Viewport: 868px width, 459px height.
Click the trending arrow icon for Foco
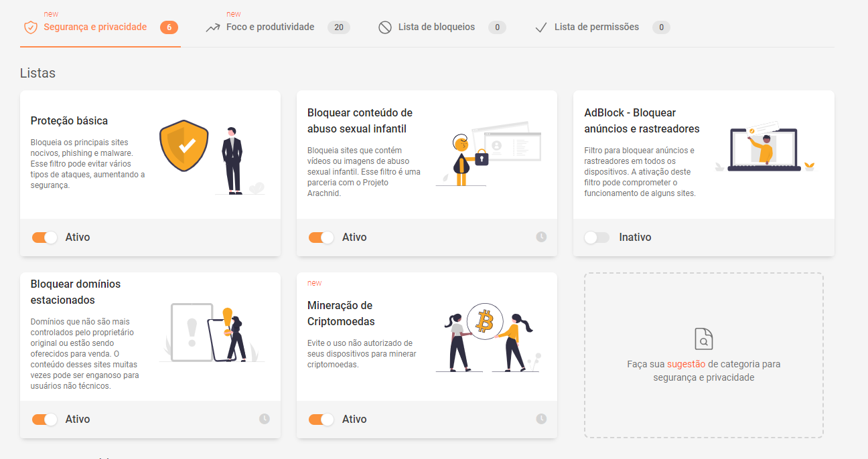(x=213, y=28)
